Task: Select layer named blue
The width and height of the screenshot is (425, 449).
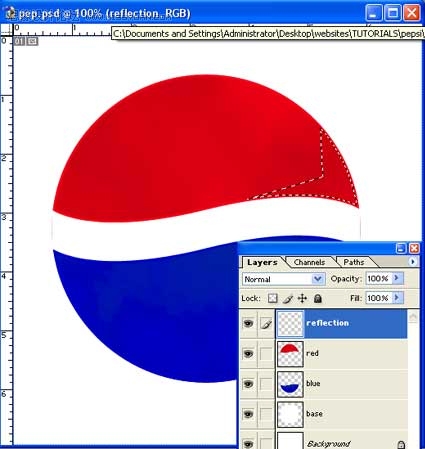Action: coord(313,384)
